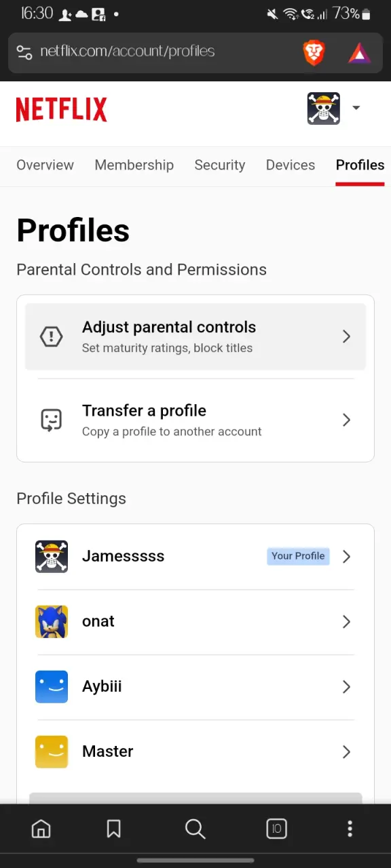Tap the site settings icon in address bar

[24, 52]
